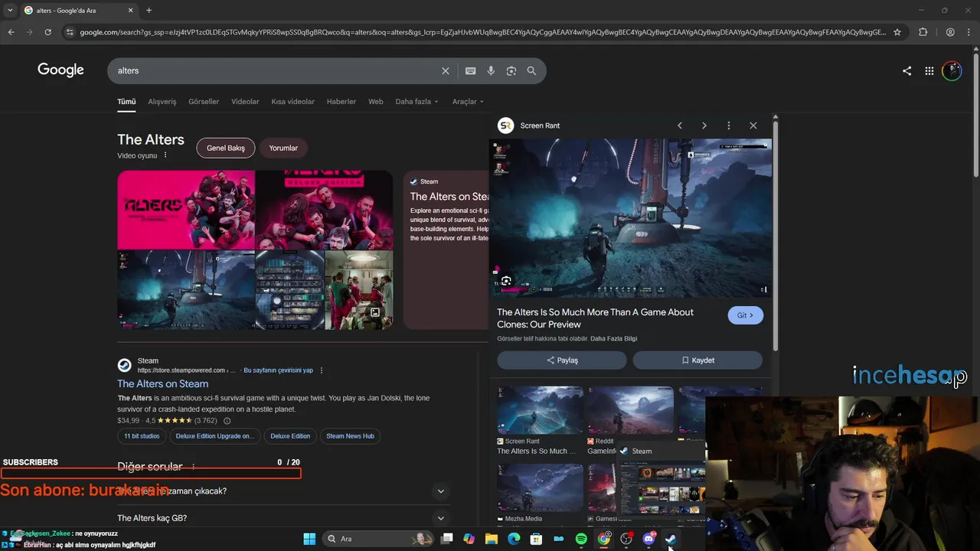
Task: Go back in Chrome
Action: pos(11,32)
